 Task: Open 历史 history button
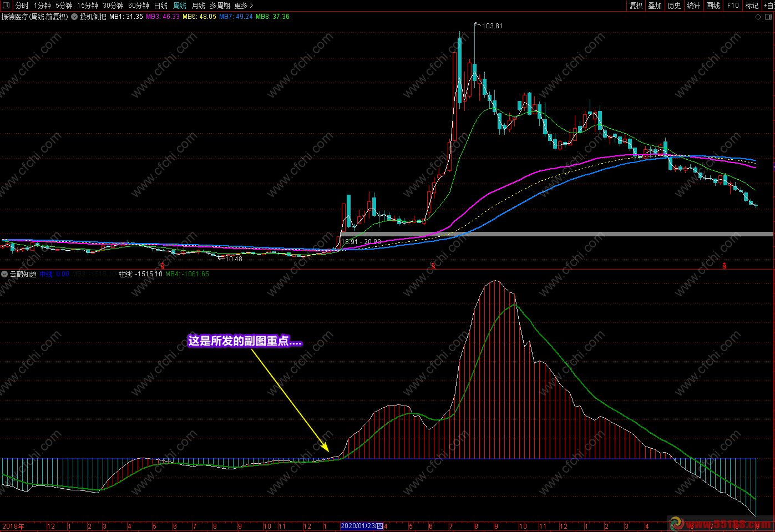pos(674,6)
